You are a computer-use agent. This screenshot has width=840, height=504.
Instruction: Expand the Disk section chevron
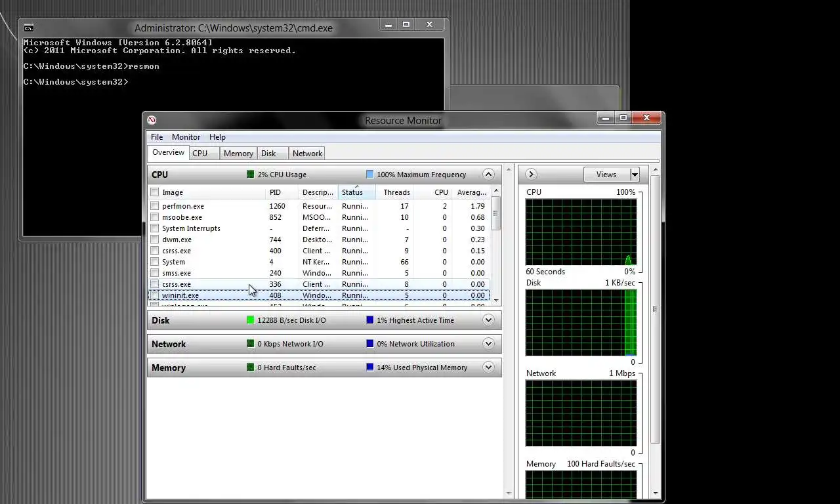[x=488, y=320]
